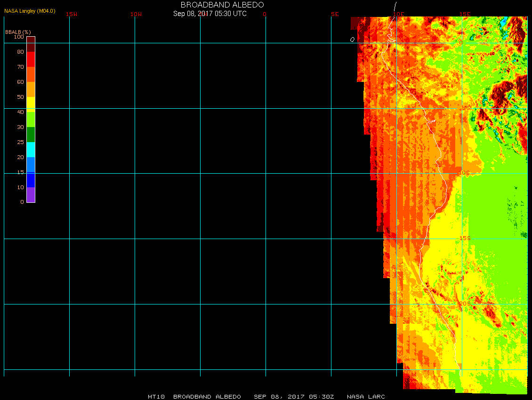Click the 15W longitude label

click(x=72, y=14)
